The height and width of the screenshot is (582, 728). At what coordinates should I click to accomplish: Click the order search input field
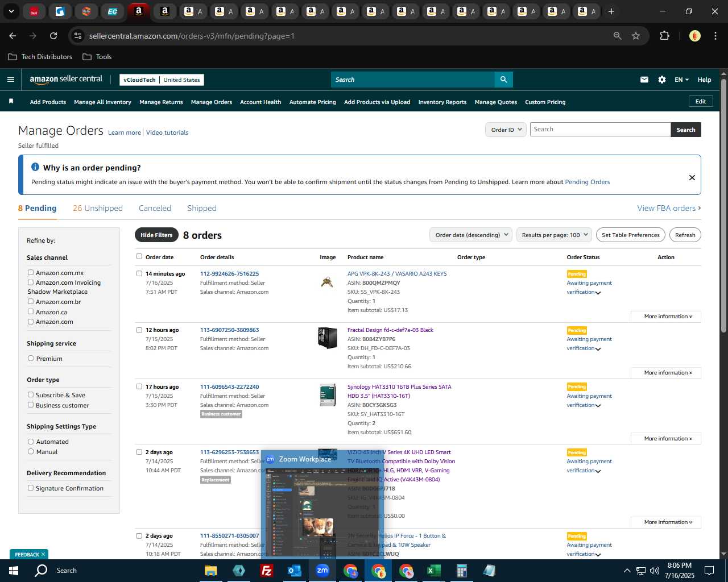[x=600, y=130]
